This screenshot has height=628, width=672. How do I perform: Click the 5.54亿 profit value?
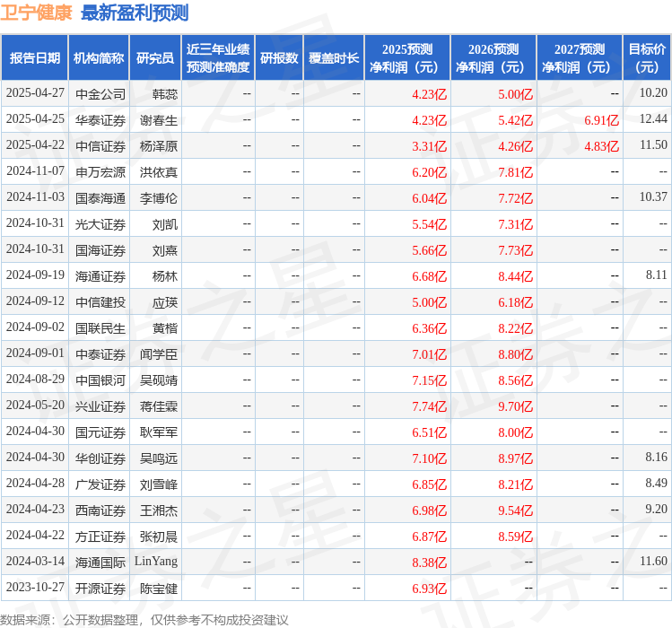tap(430, 224)
